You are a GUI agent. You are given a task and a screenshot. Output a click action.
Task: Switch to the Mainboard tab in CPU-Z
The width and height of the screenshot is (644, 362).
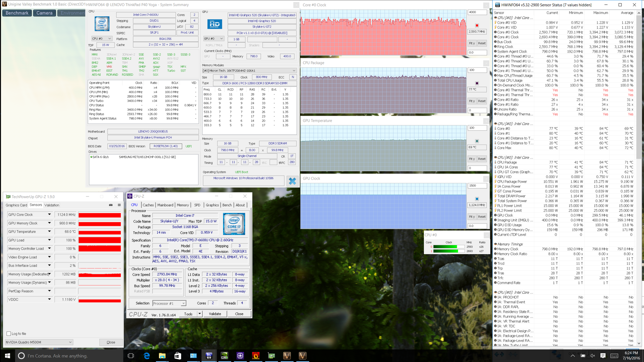click(x=165, y=205)
